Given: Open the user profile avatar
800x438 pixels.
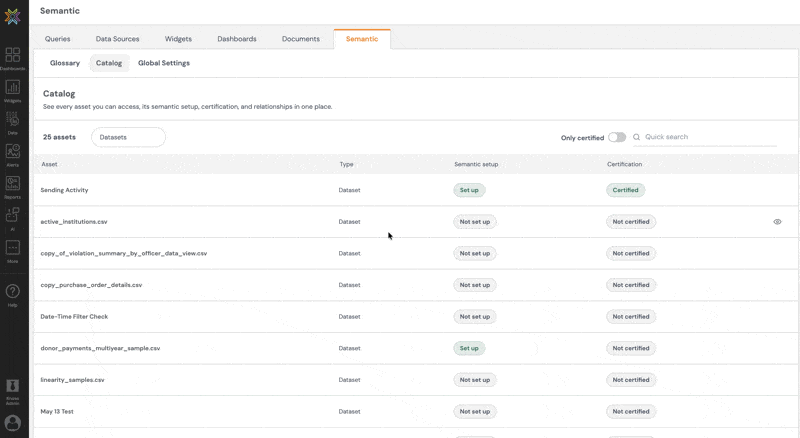Looking at the screenshot, I should pos(13,423).
